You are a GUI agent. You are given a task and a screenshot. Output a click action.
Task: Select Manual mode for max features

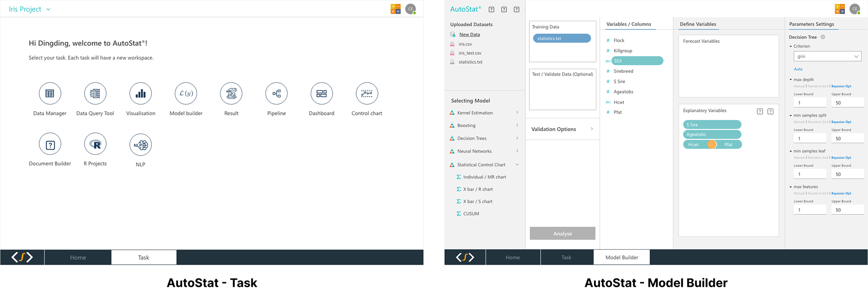tap(799, 193)
